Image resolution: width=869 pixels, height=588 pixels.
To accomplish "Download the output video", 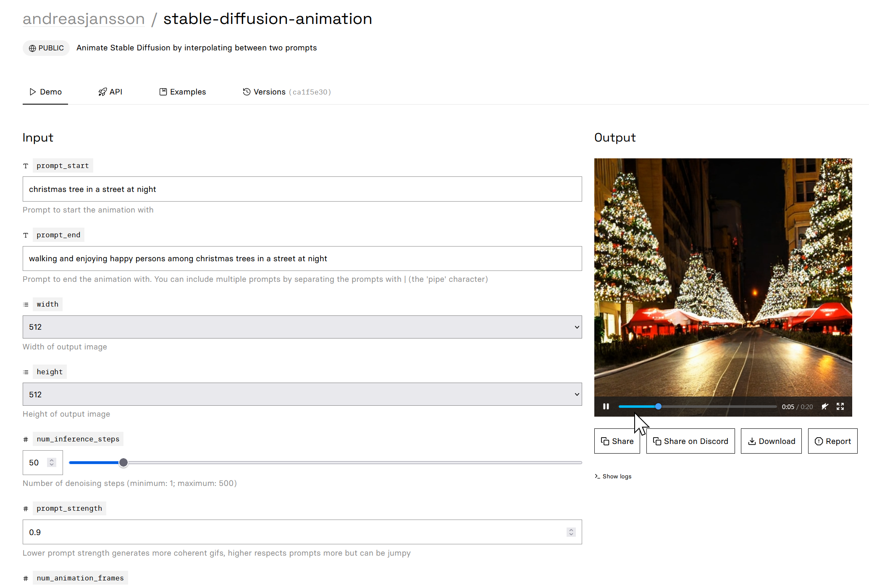I will pos(771,441).
